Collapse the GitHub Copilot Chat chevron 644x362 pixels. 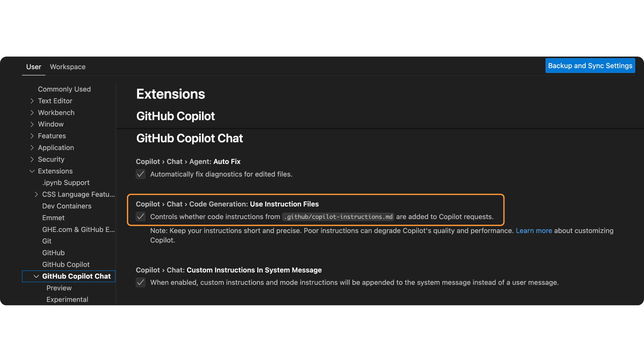click(x=36, y=276)
